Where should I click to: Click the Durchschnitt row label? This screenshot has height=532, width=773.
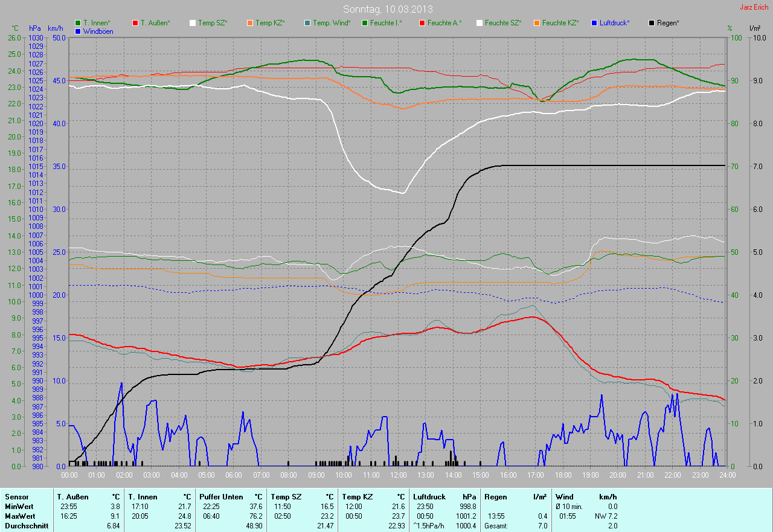click(25, 526)
